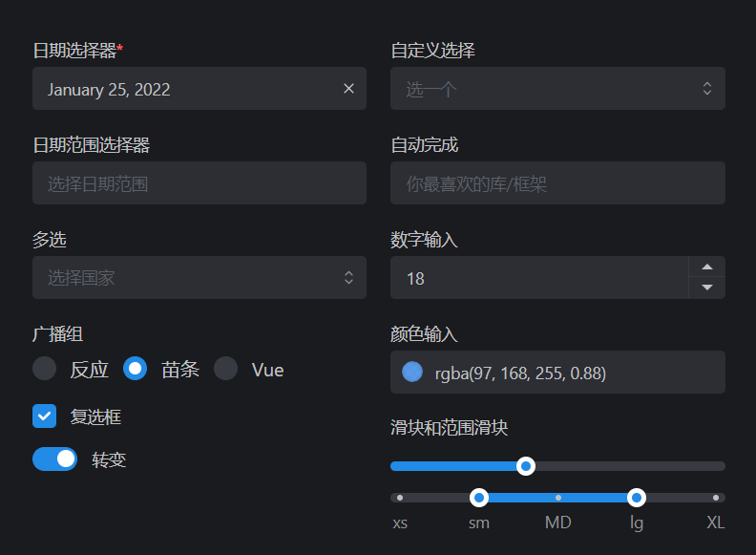Open the 选择日期范围 date range picker
Screen dimensions: 756x555
coord(199,182)
